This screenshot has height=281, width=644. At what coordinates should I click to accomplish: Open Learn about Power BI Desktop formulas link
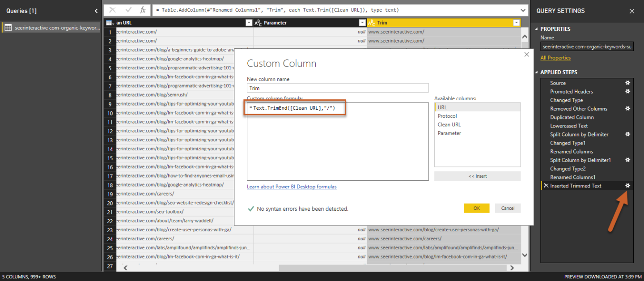pyautogui.click(x=292, y=187)
